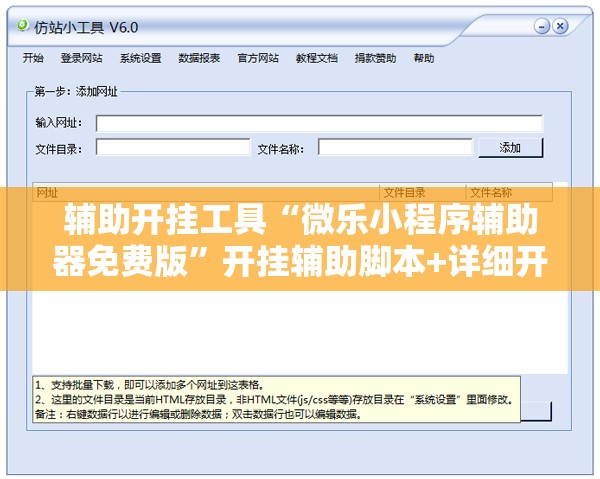Open the 数据报表 menu

[x=199, y=58]
